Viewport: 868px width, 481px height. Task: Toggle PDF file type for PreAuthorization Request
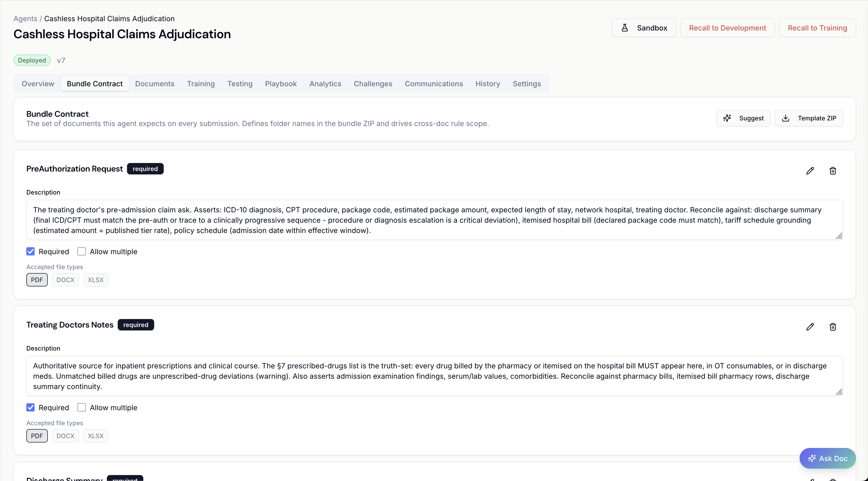(37, 280)
